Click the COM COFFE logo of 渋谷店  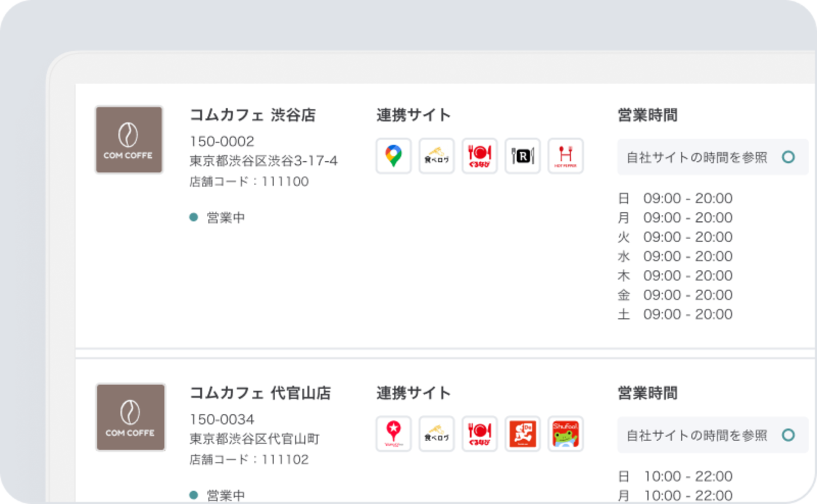click(x=129, y=140)
